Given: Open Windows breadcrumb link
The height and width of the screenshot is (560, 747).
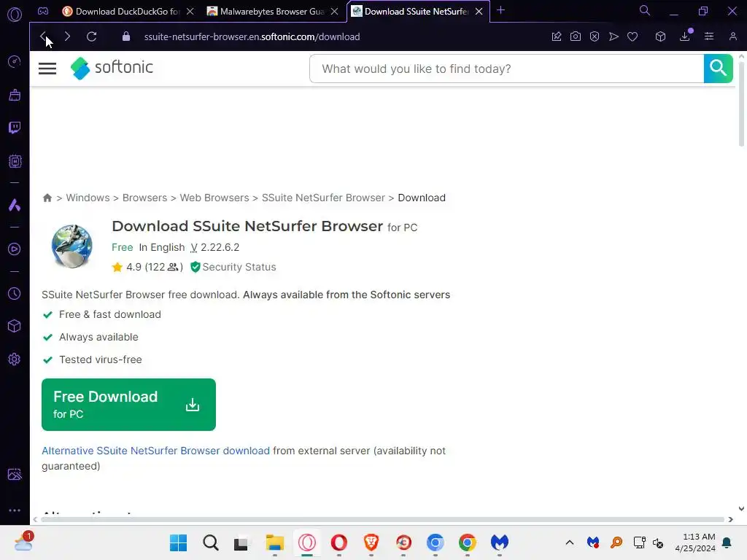Looking at the screenshot, I should (88, 198).
